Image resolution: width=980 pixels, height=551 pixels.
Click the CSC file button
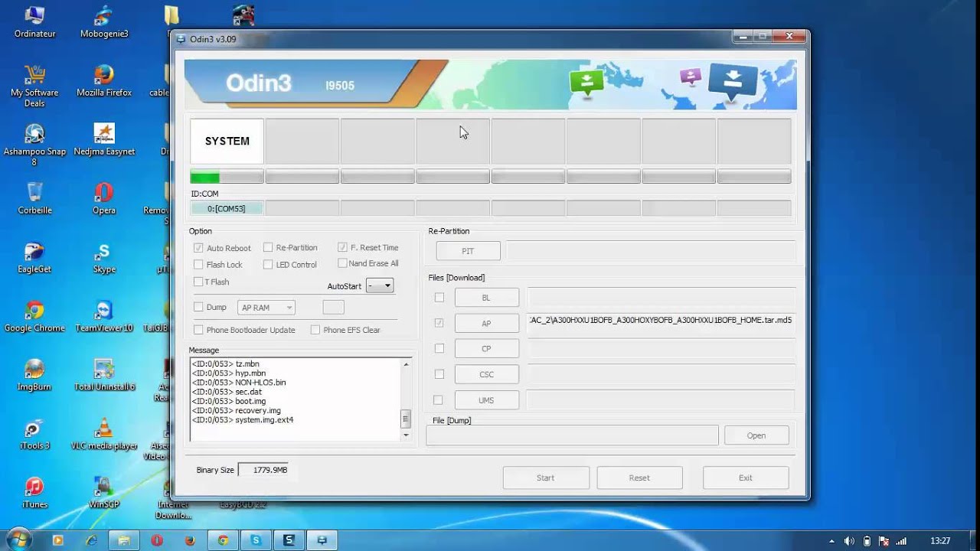(486, 375)
